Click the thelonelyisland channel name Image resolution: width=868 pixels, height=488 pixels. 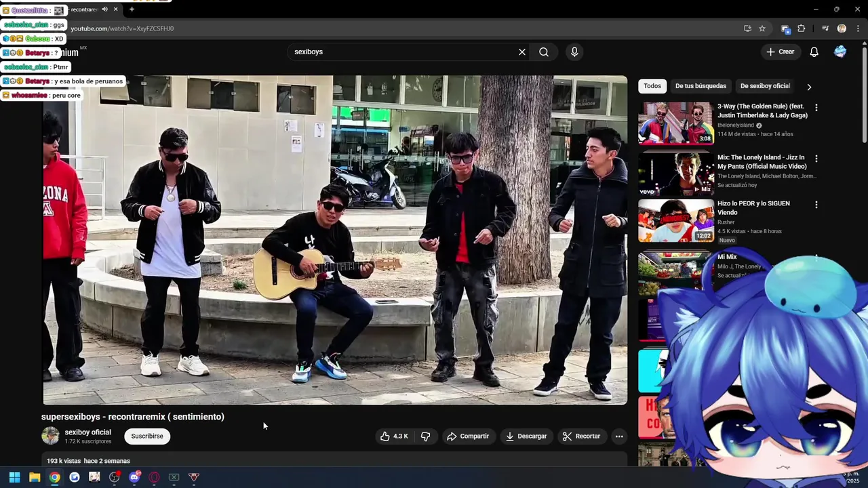click(736, 125)
